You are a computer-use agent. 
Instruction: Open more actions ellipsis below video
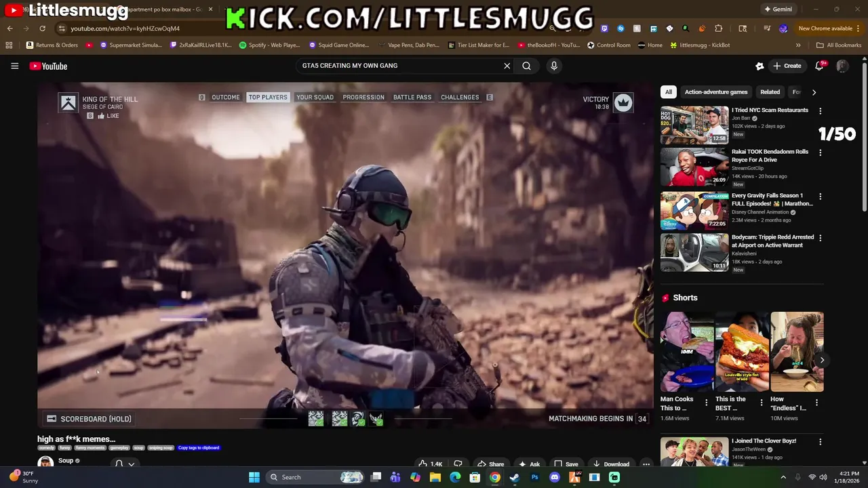[x=646, y=464]
